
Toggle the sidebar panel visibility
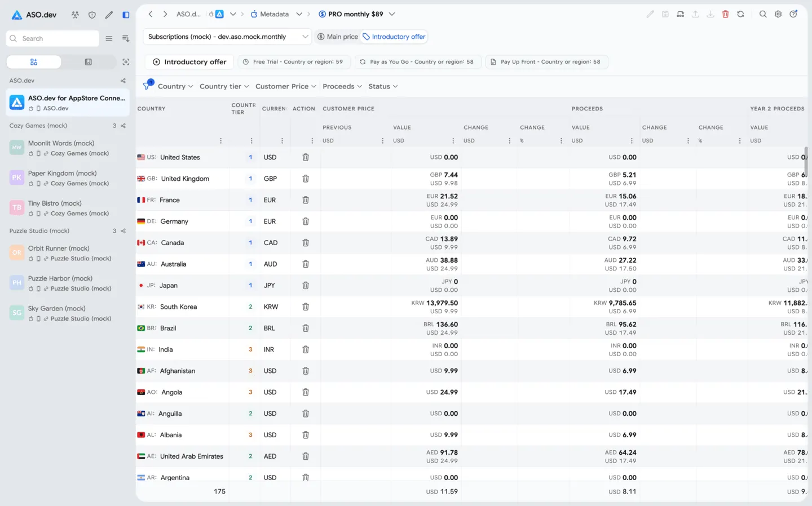(x=126, y=15)
